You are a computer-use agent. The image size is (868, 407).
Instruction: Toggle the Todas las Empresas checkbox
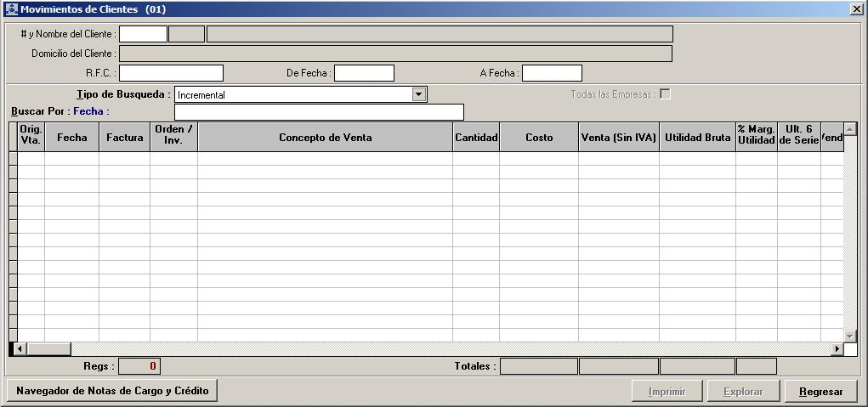[665, 94]
